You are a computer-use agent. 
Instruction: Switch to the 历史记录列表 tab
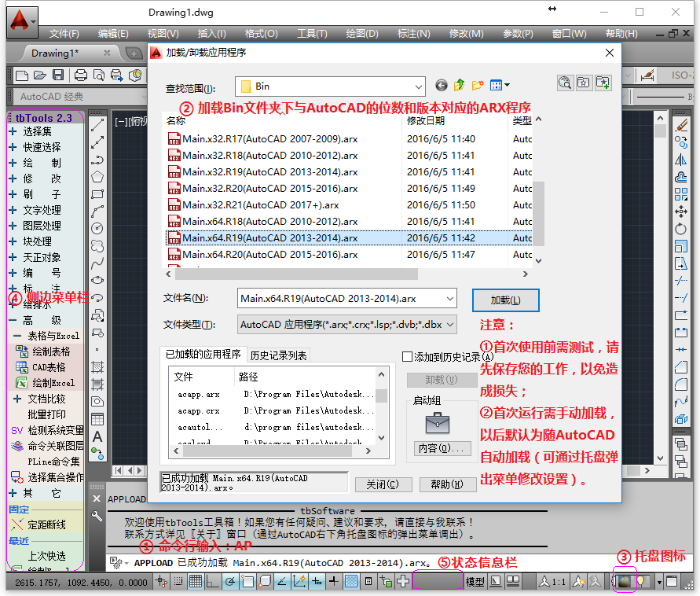(279, 355)
